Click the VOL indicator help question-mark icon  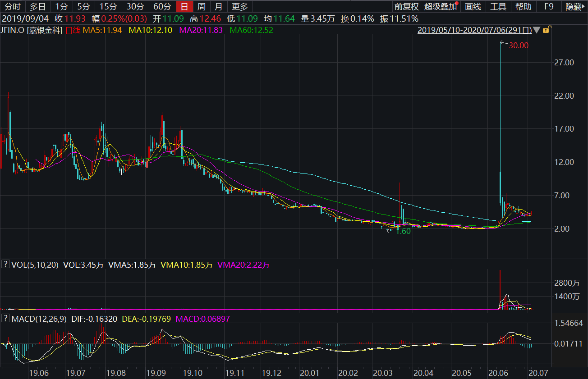pyautogui.click(x=6, y=265)
